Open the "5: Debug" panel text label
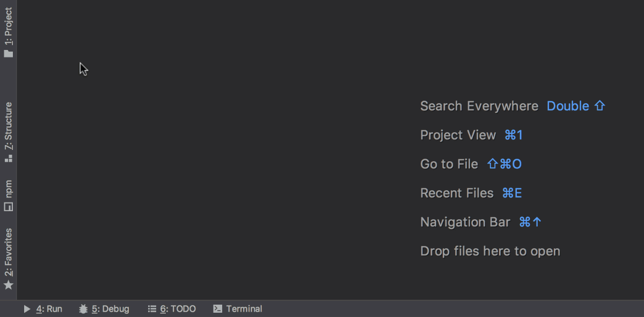The width and height of the screenshot is (644, 317). point(111,309)
